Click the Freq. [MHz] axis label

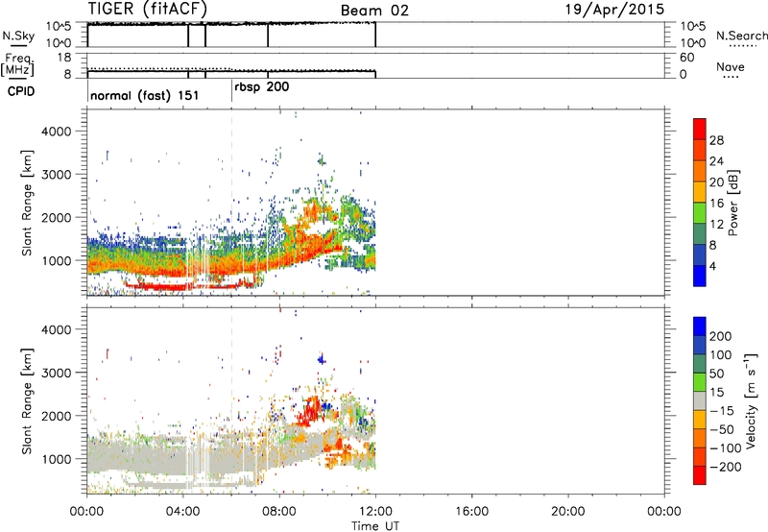17,64
